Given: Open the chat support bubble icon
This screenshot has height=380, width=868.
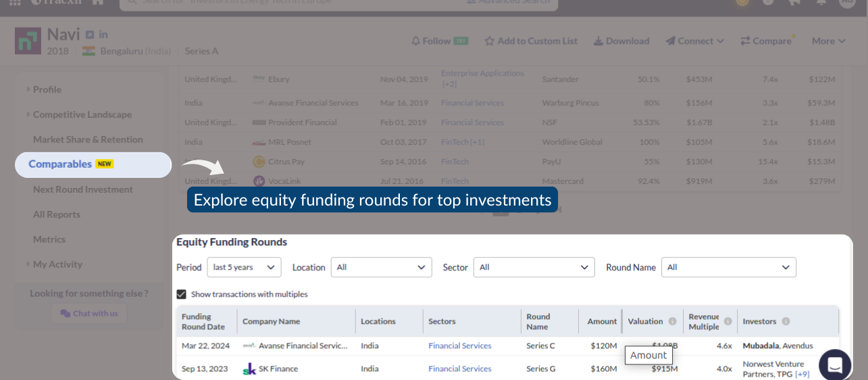Looking at the screenshot, I should [x=835, y=365].
